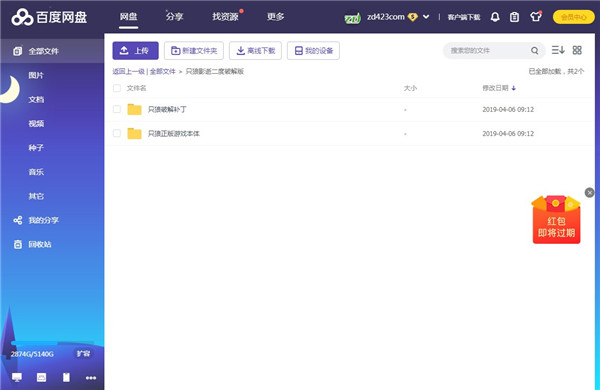The width and height of the screenshot is (600, 390).
Task: Select 图片 category in the sidebar
Action: pos(36,75)
